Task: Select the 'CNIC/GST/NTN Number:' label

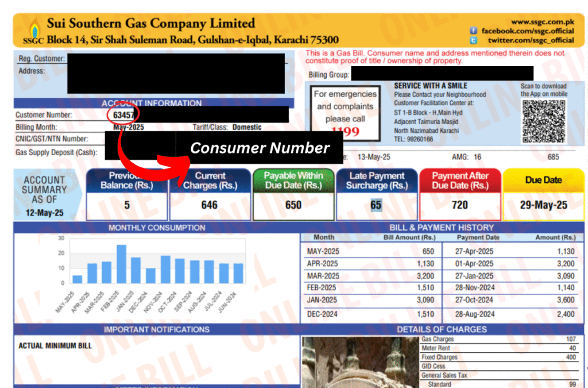Action: pyautogui.click(x=52, y=139)
